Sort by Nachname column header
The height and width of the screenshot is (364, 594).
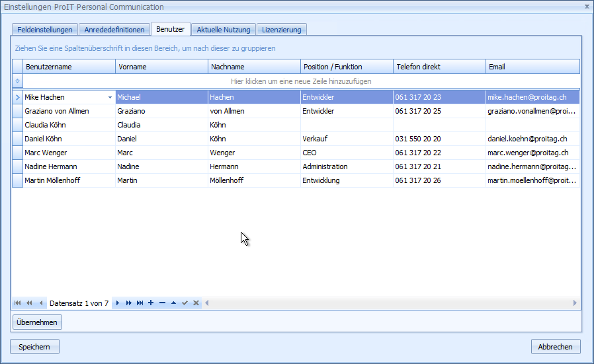coord(254,67)
